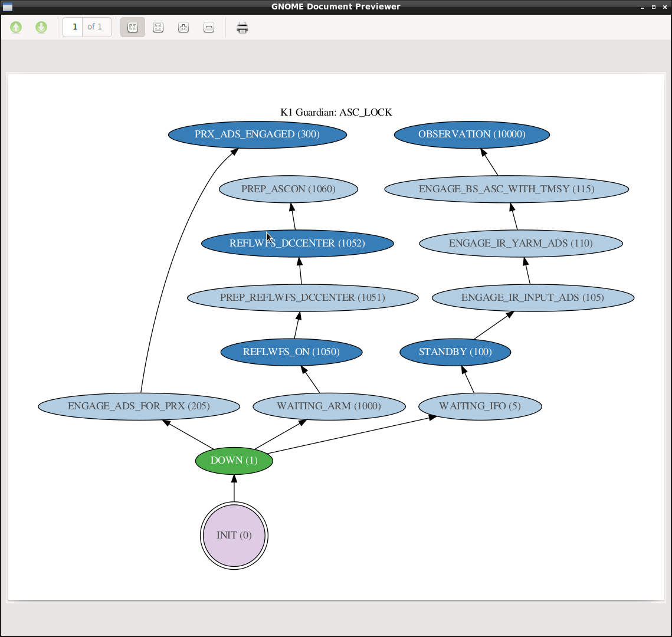
Task: Click the PRX_ADS_ENGAGED (300) node
Action: (x=257, y=134)
